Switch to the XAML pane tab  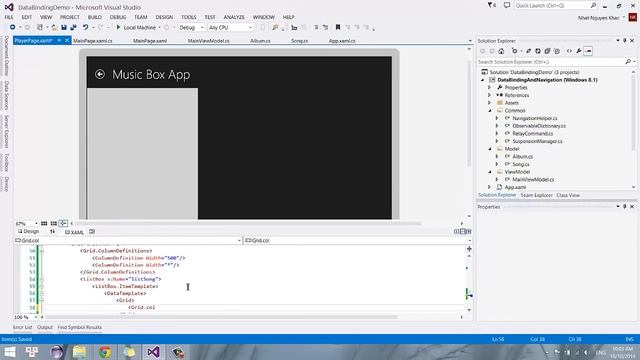click(74, 232)
